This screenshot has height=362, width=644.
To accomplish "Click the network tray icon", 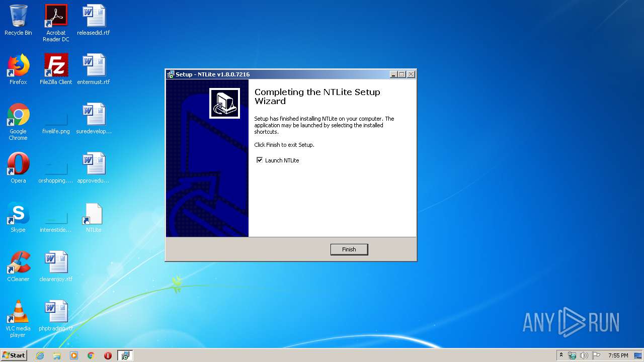I will pos(572,355).
